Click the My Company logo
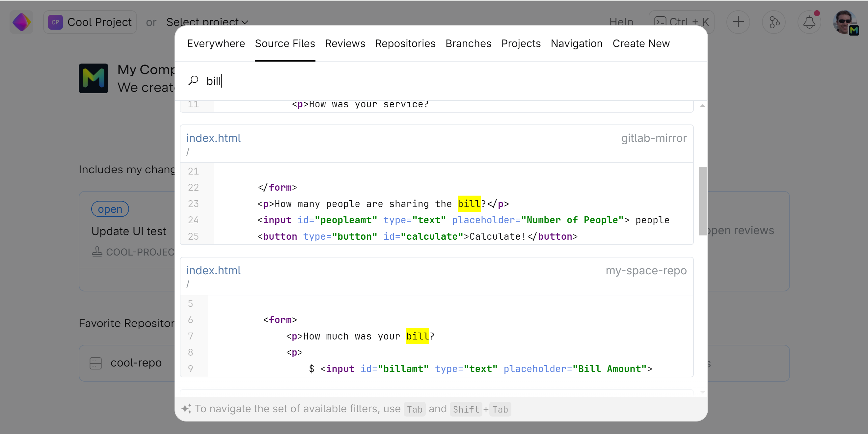 click(x=93, y=78)
